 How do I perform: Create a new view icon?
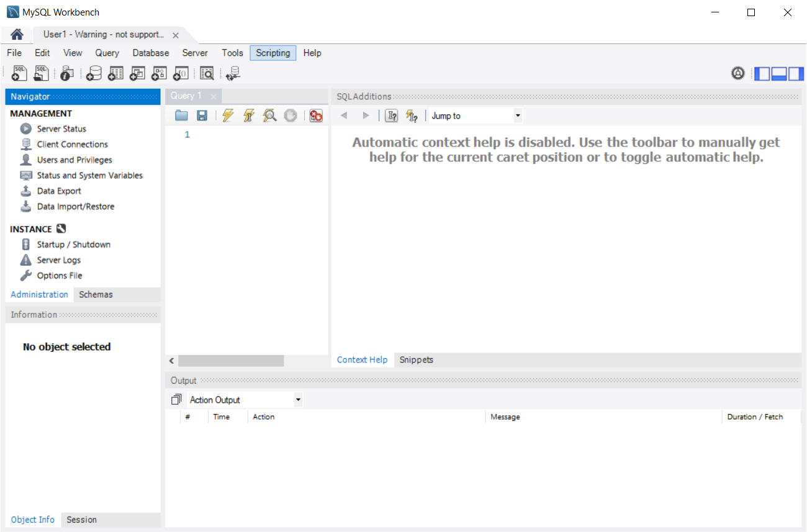(x=137, y=73)
